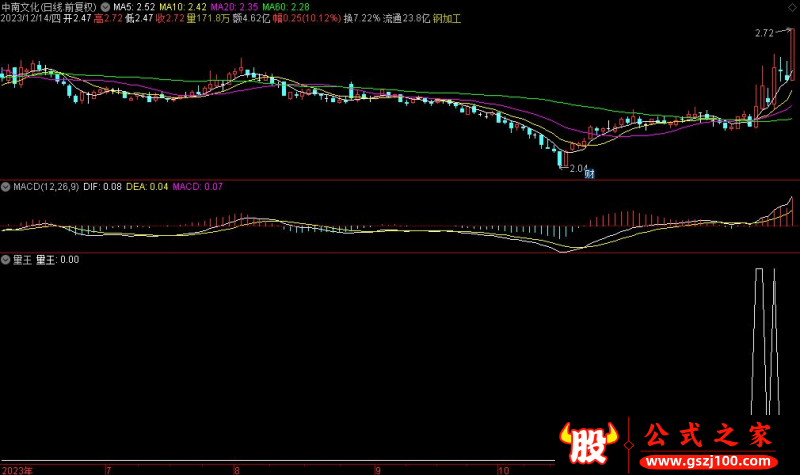Image resolution: width=800 pixels, height=475 pixels.
Task: Select the MA10: 2.42 label
Action: pyautogui.click(x=183, y=7)
